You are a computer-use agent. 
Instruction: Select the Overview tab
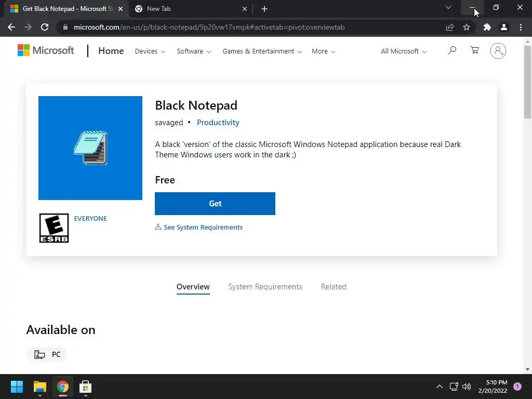(193, 287)
